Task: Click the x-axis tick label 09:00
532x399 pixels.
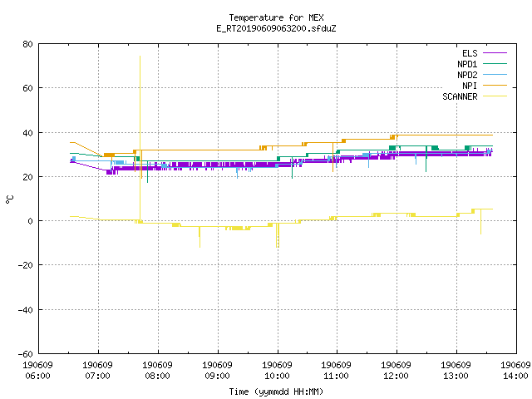Action: coord(217,376)
